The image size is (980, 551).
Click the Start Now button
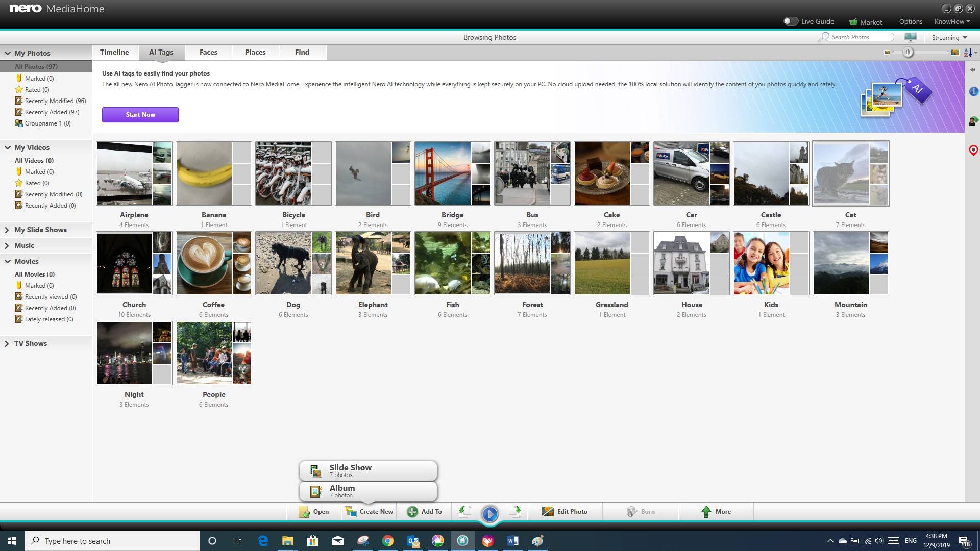(140, 114)
